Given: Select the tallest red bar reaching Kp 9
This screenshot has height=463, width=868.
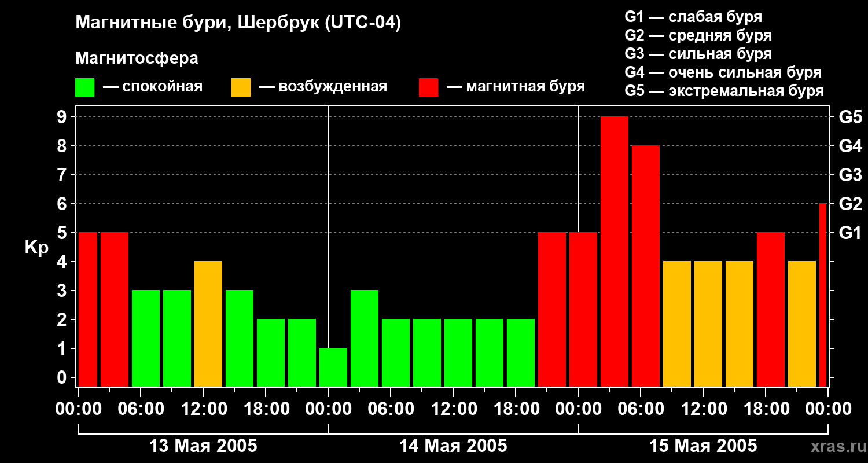Looking at the screenshot, I should click(x=615, y=252).
